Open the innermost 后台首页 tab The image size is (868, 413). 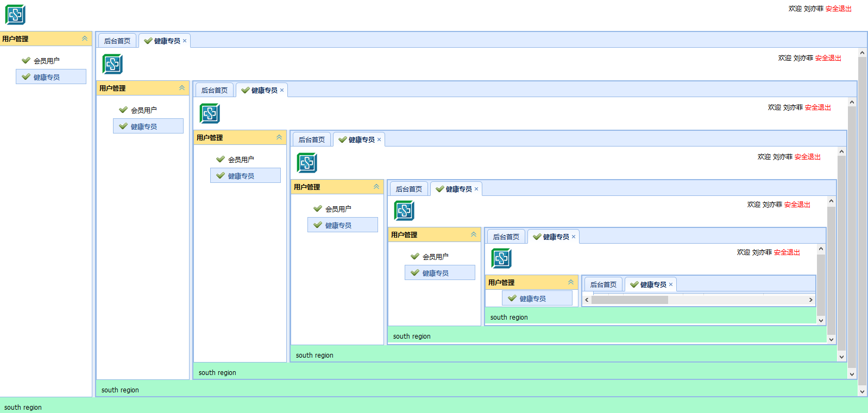click(603, 284)
